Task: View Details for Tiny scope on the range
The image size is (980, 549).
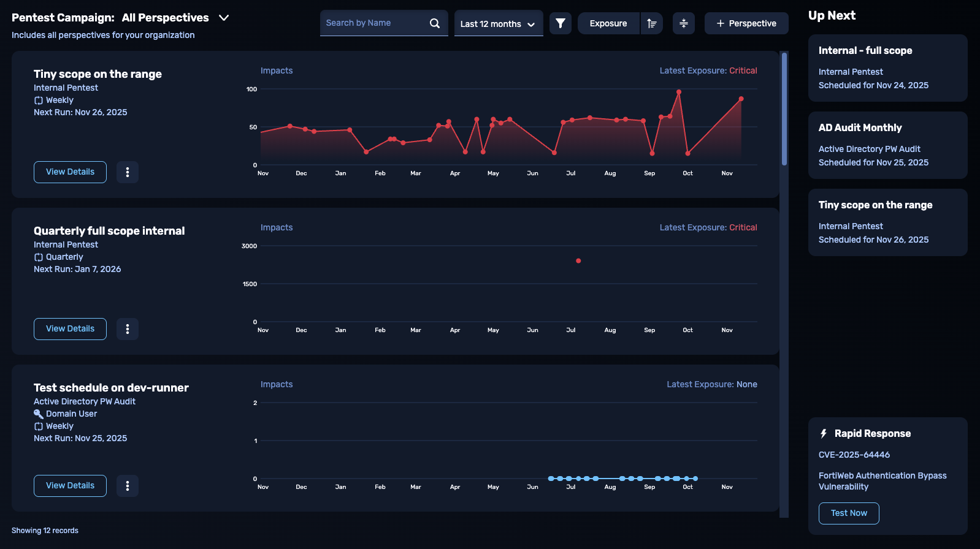Action: pyautogui.click(x=70, y=172)
